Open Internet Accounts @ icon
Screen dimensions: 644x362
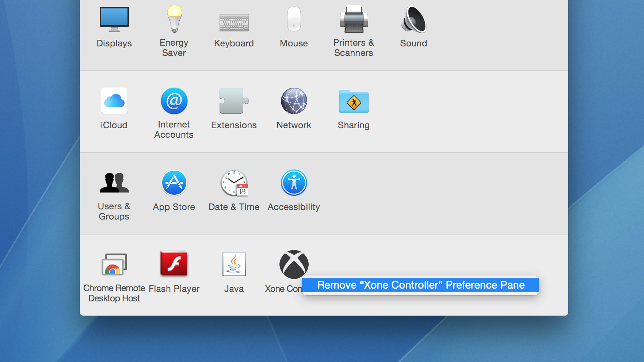[x=174, y=101]
